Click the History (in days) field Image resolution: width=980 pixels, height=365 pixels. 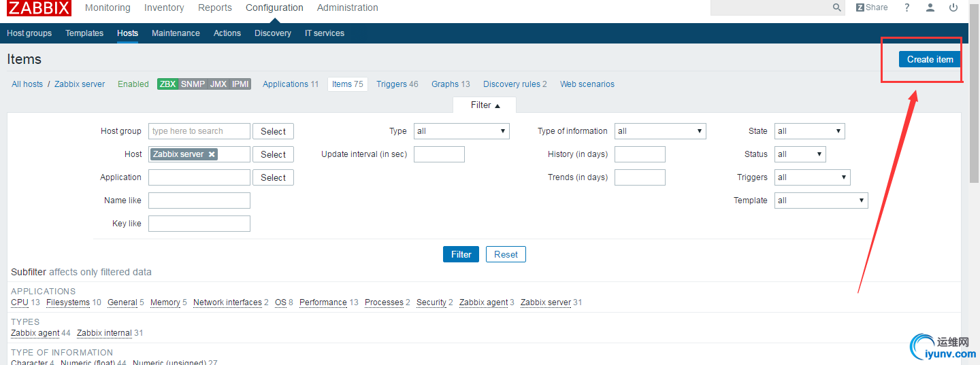(x=640, y=154)
